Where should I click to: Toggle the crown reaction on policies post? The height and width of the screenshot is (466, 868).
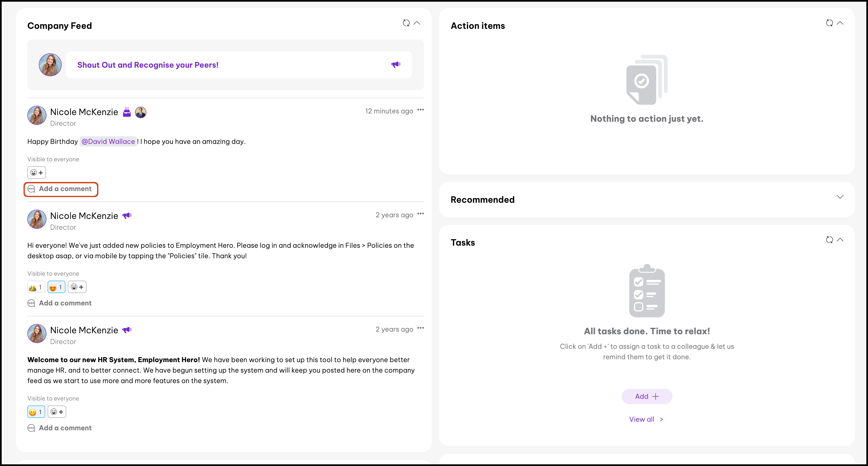point(36,287)
